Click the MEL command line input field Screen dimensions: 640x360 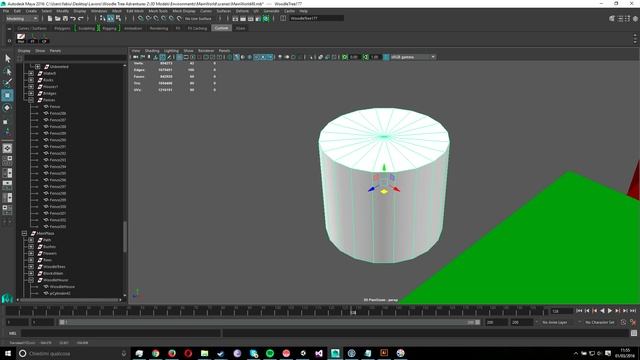click(121, 333)
